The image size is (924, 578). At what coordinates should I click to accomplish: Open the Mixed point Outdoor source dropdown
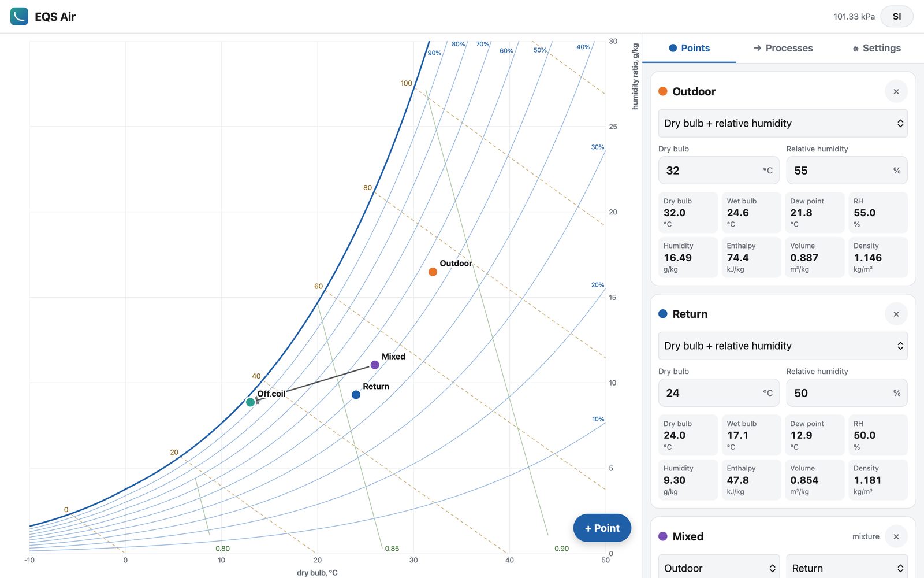click(x=719, y=568)
